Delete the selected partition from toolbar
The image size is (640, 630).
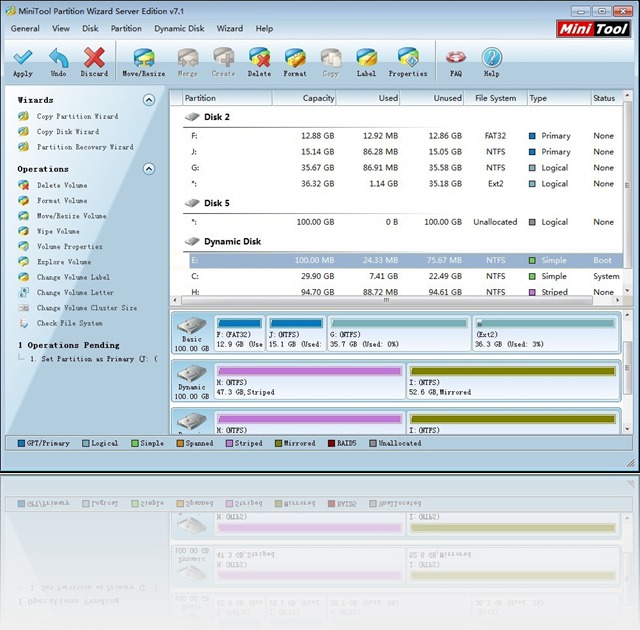(259, 62)
